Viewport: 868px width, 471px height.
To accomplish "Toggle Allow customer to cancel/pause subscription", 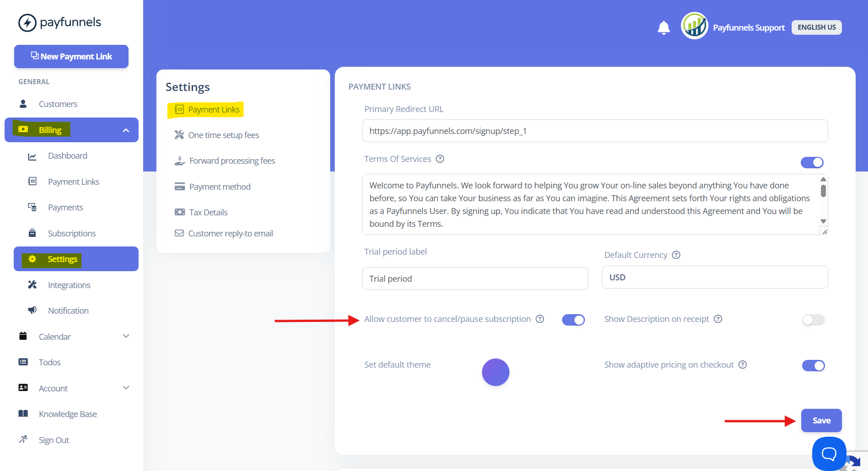I will click(x=573, y=320).
